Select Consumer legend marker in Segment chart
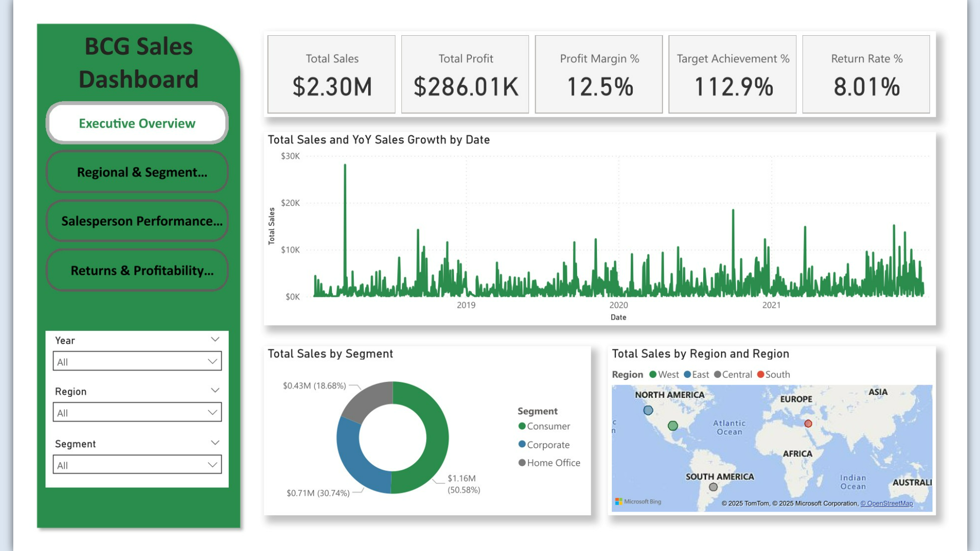The image size is (980, 551). [521, 426]
